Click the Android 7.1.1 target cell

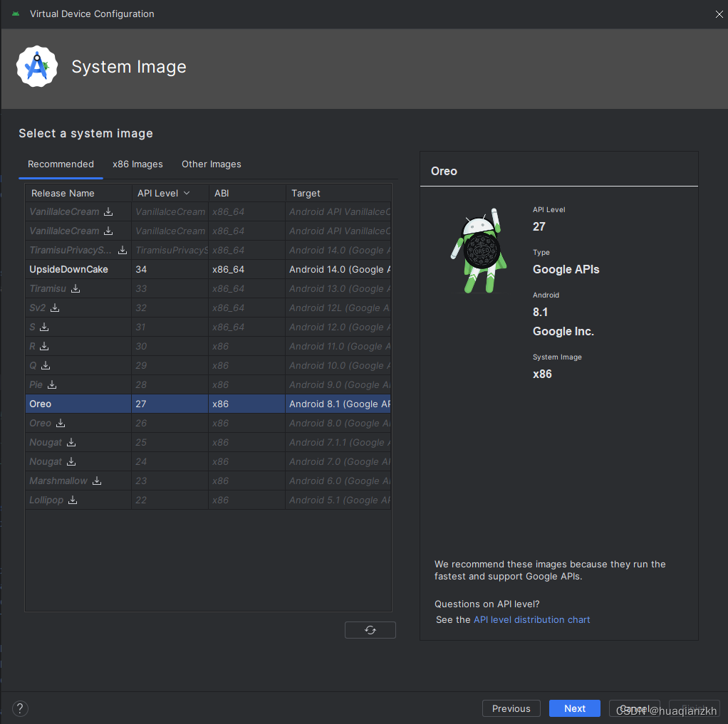point(338,442)
